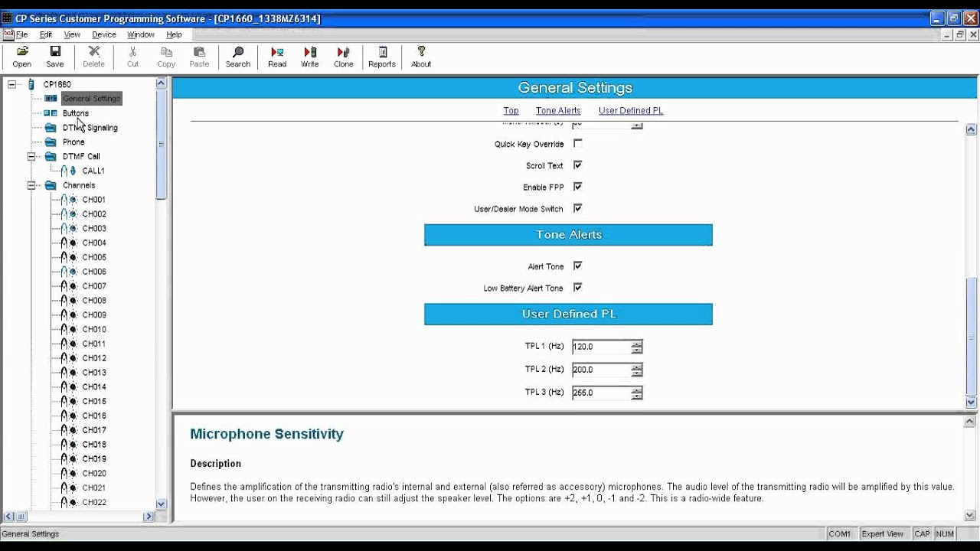
Task: Collapse the Channels tree node
Action: pos(31,185)
